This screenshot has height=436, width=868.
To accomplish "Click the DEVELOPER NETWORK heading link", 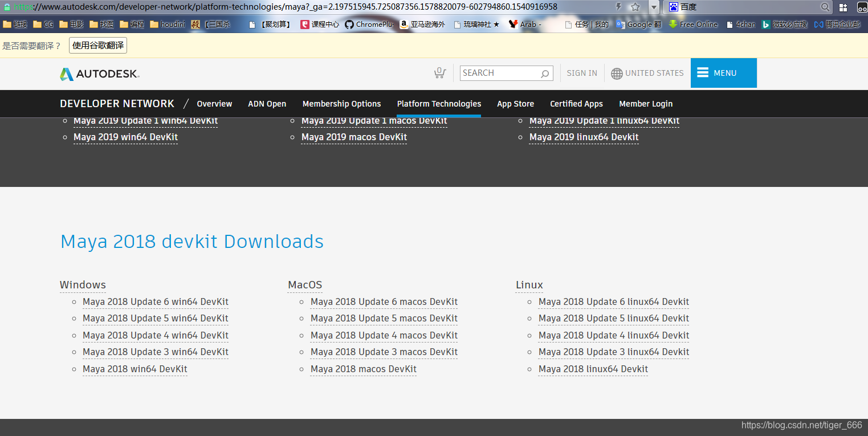I will (x=117, y=104).
